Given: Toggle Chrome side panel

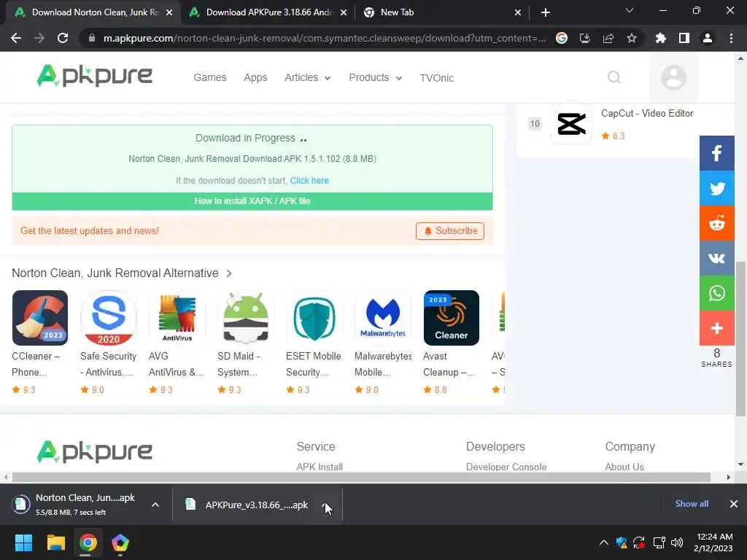Looking at the screenshot, I should (684, 38).
